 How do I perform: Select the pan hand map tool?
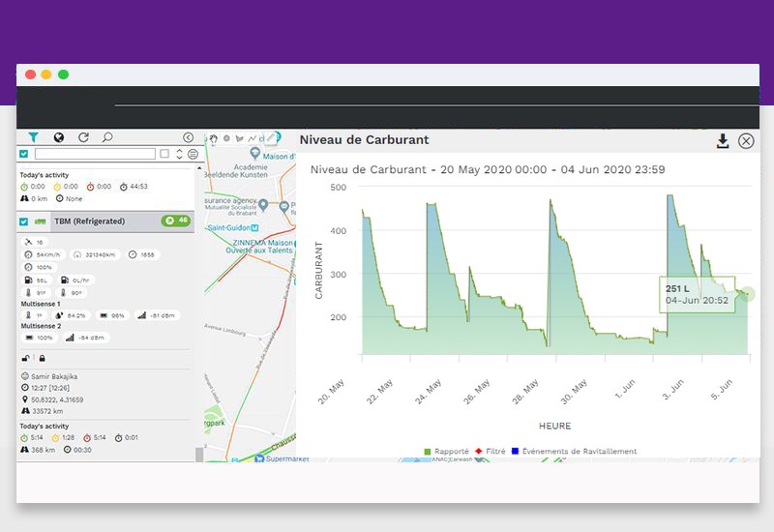(x=214, y=138)
